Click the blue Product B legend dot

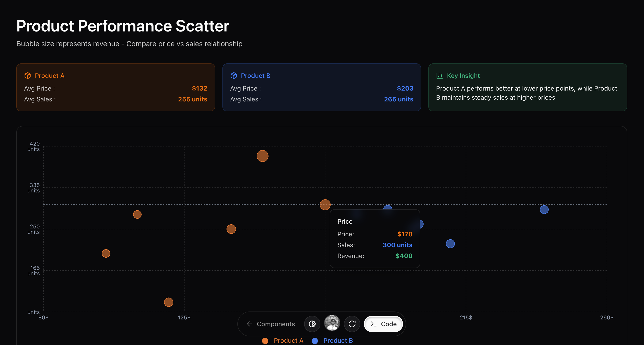pos(315,341)
